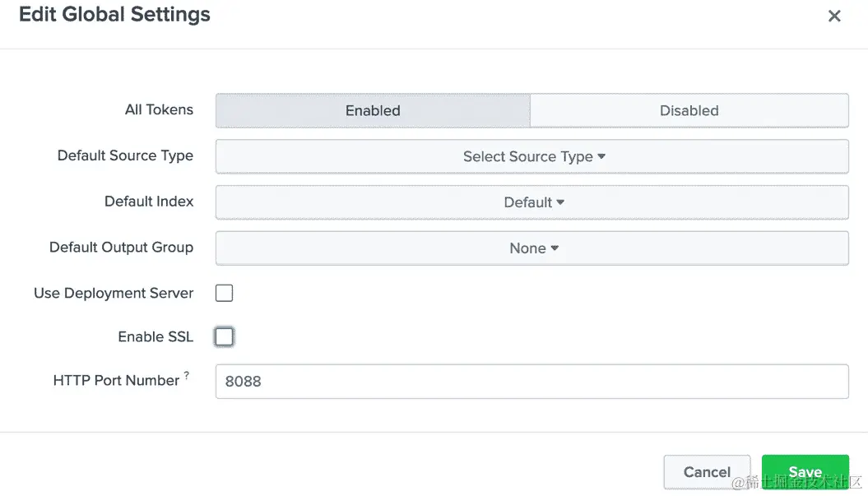
Task: Open the Default Output Group None dropdown
Action: [531, 248]
